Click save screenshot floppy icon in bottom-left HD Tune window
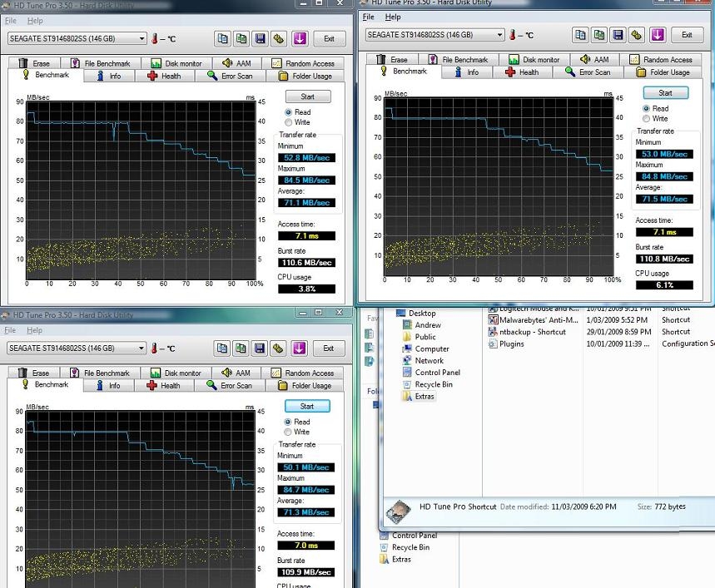Screen dimensions: 715x588 [260, 348]
